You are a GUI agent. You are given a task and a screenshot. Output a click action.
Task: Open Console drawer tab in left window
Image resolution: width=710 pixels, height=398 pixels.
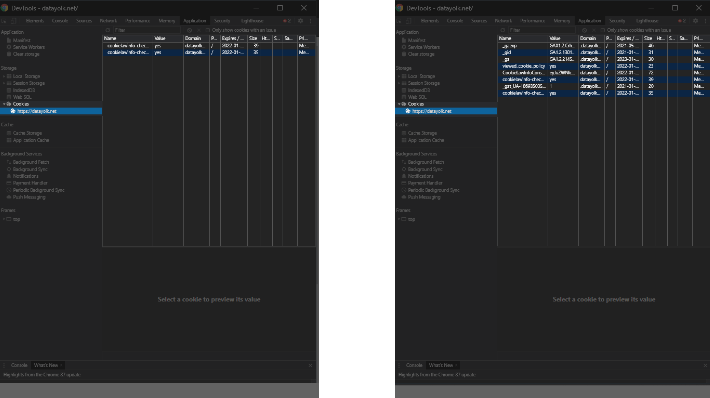click(19, 365)
